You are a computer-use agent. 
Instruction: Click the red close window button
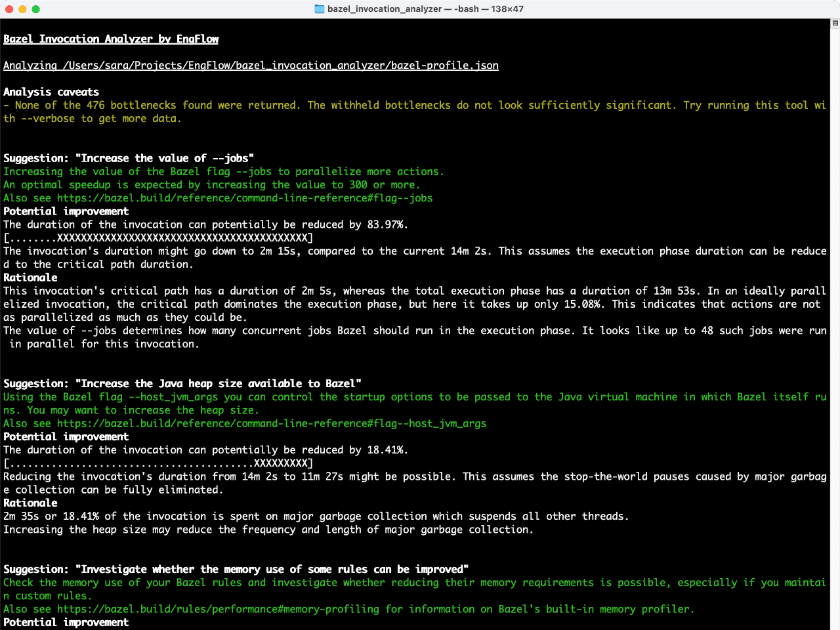[x=7, y=9]
